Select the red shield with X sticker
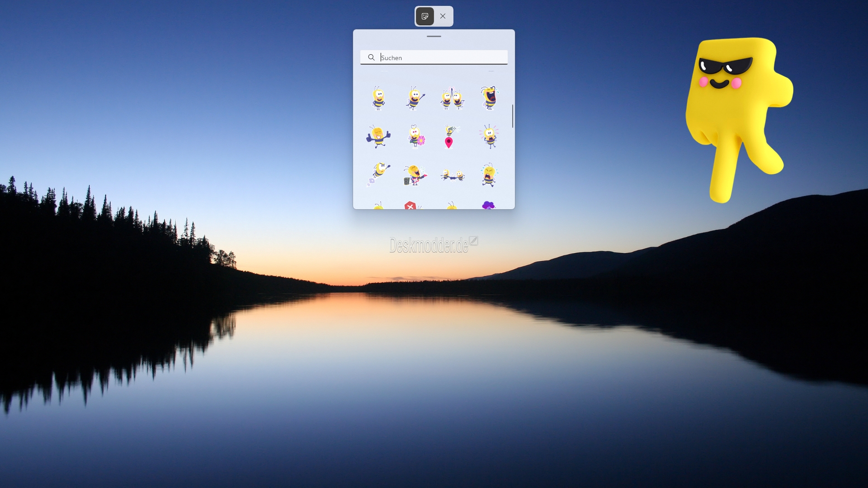Image resolution: width=868 pixels, height=488 pixels. 411,205
